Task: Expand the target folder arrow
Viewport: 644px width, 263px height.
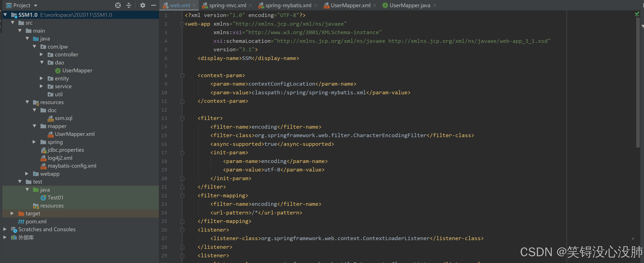Action: (12, 213)
